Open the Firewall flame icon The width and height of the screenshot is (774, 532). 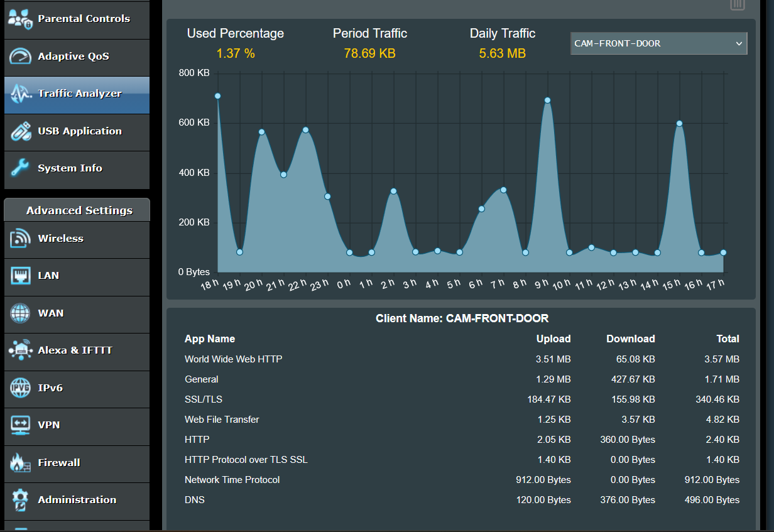tap(20, 463)
